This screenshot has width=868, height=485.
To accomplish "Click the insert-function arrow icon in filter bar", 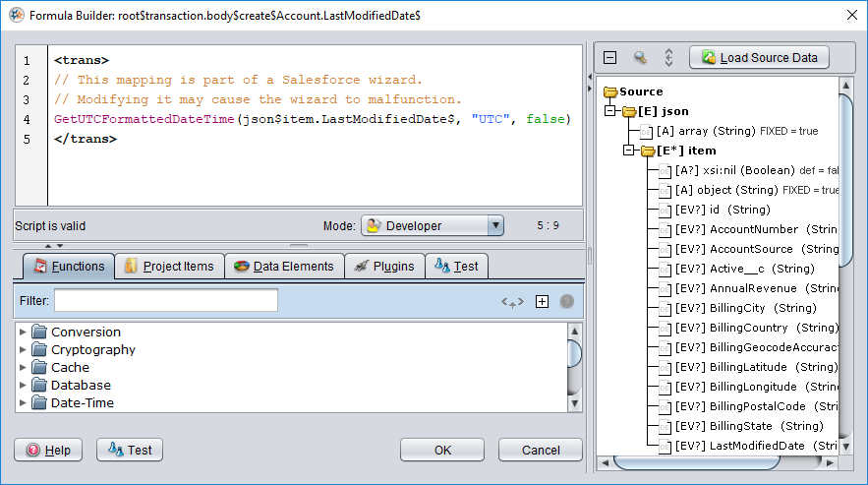I will pos(510,301).
